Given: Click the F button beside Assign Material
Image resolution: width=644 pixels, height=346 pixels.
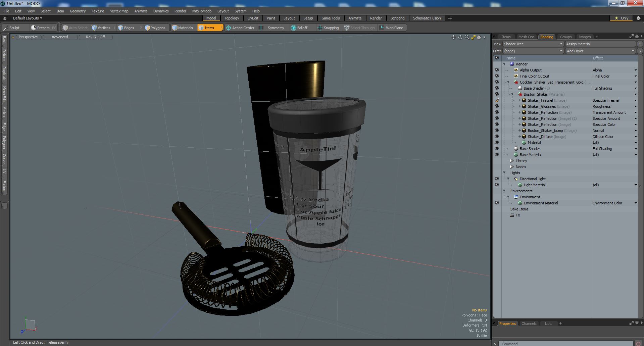Looking at the screenshot, I should coord(640,44).
